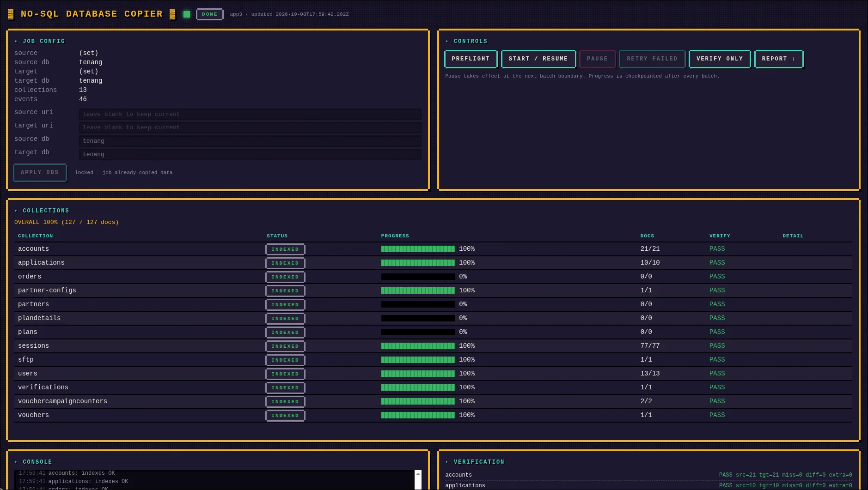The width and height of the screenshot is (868, 490).
Task: Click the accounts progress bar
Action: [418, 249]
